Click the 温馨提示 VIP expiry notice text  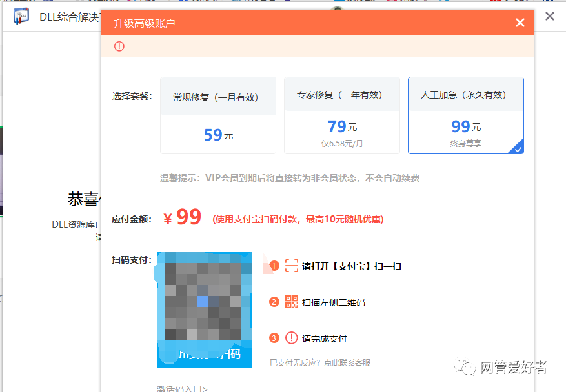coord(290,178)
